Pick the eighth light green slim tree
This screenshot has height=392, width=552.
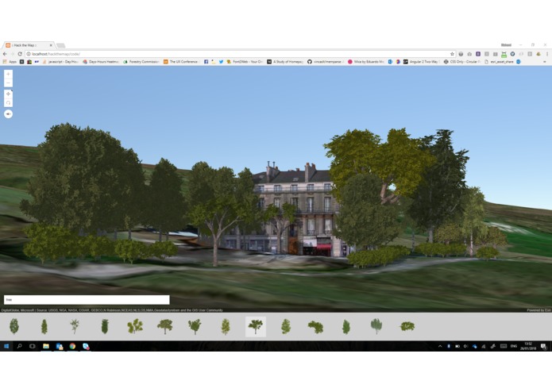(226, 326)
